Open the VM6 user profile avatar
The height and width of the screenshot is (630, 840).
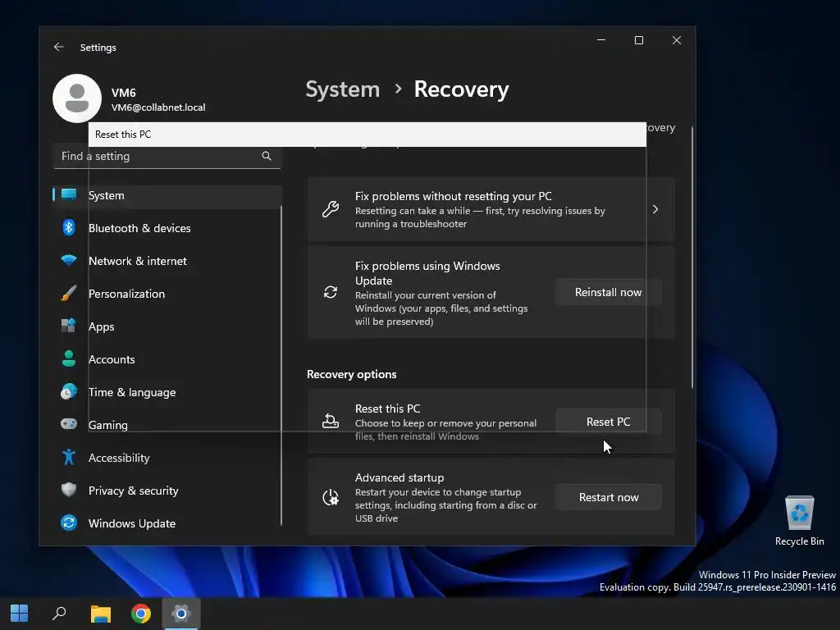click(x=77, y=98)
